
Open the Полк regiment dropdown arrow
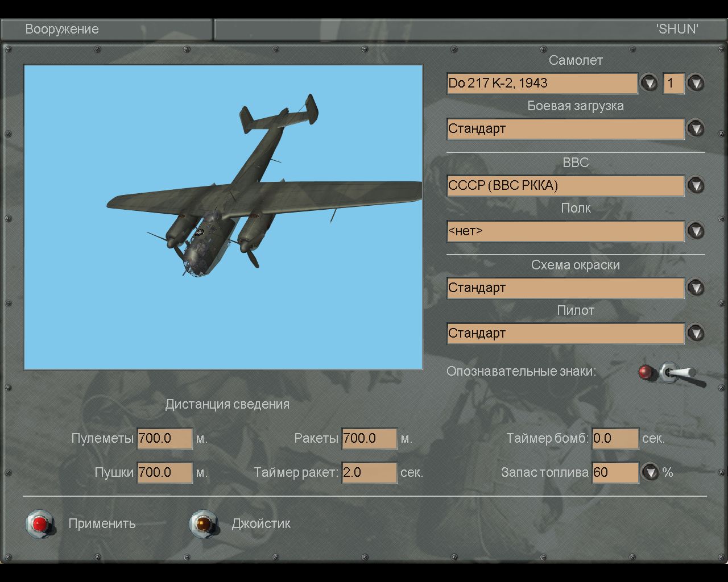pos(696,231)
